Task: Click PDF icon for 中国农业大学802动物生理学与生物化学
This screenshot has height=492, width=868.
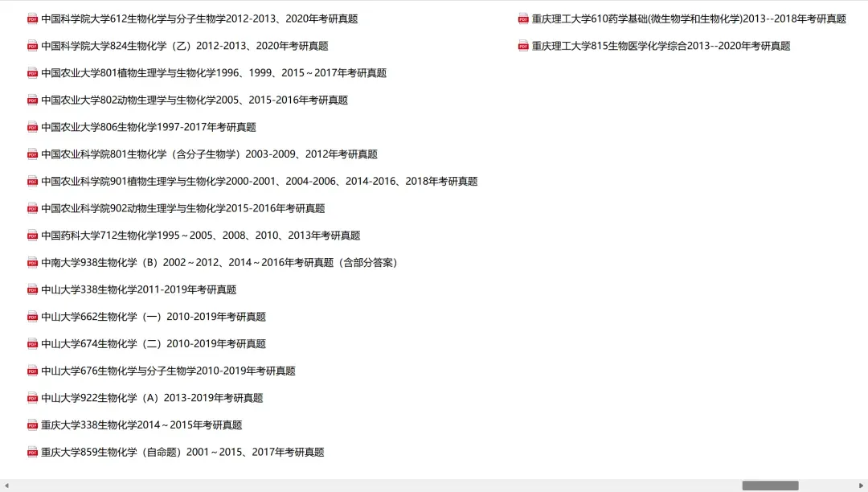Action: pyautogui.click(x=33, y=100)
